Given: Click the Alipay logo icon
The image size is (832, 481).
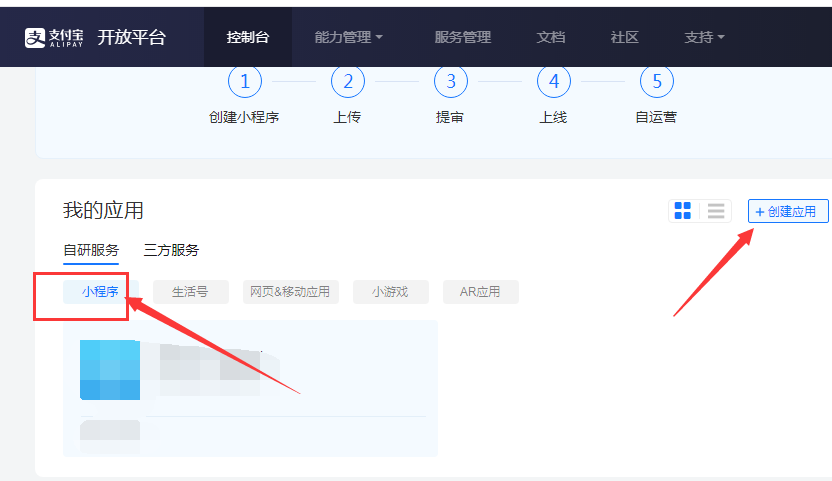Looking at the screenshot, I should tap(37, 38).
